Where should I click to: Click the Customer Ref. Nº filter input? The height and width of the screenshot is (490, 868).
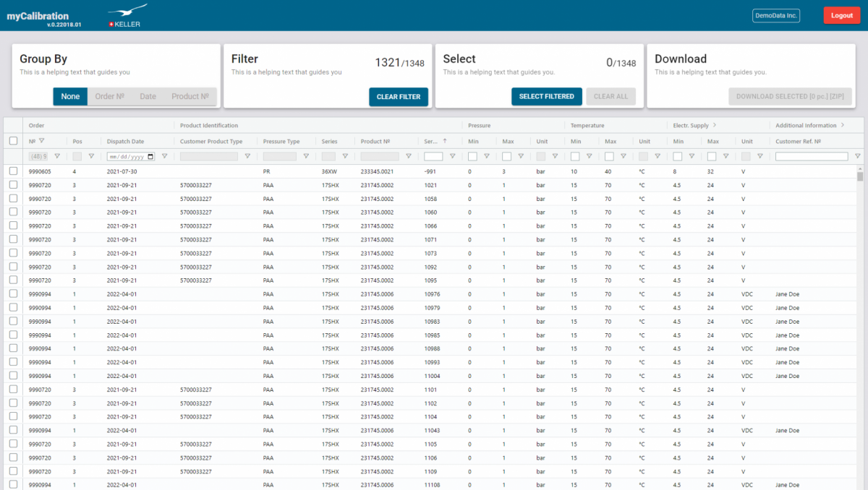coord(811,156)
